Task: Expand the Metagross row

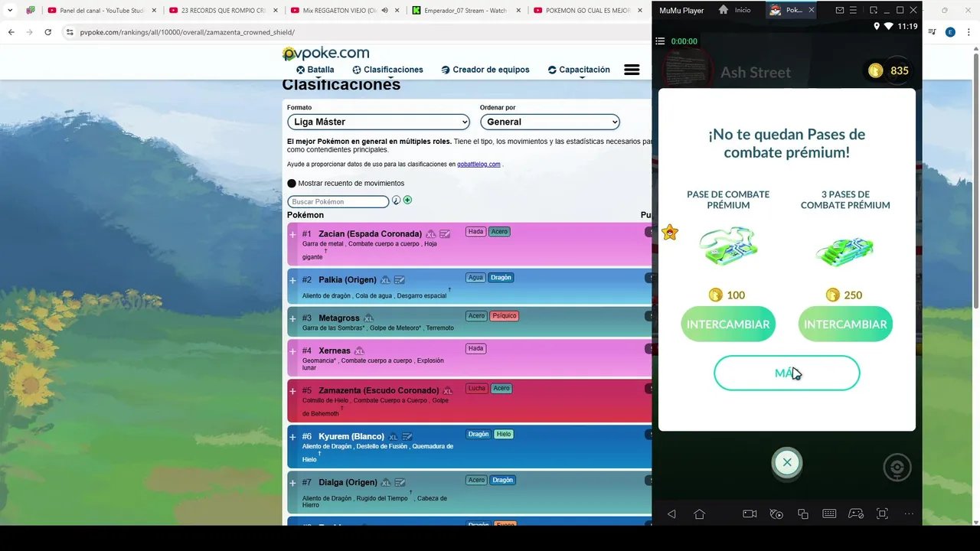Action: pos(292,318)
